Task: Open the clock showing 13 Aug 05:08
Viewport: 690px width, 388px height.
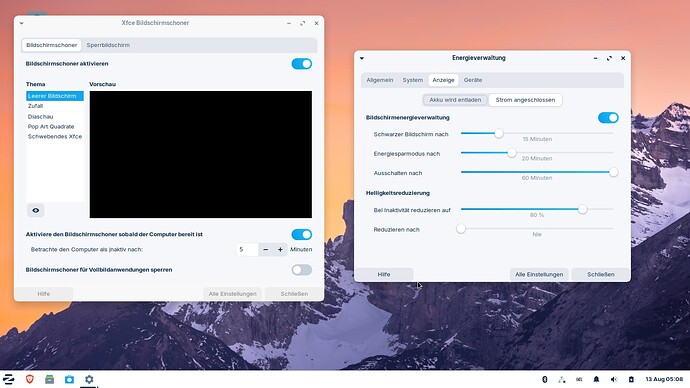Action: (x=664, y=379)
